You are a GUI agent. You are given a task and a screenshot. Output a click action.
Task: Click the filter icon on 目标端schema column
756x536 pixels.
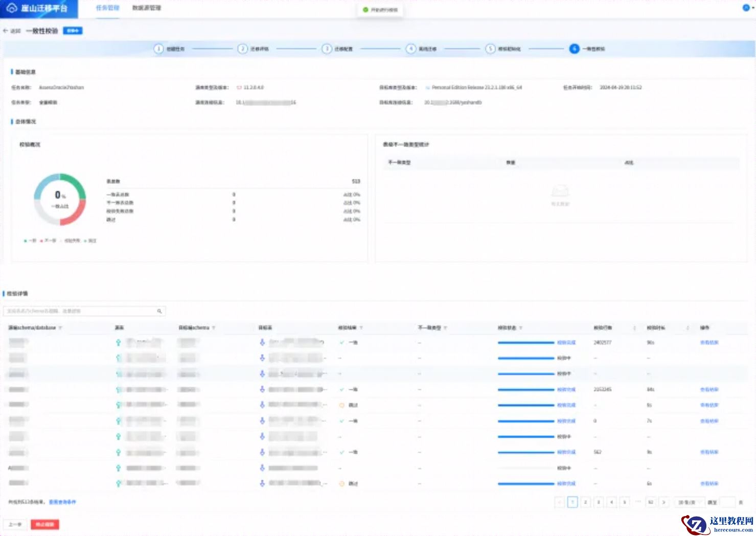tap(214, 328)
